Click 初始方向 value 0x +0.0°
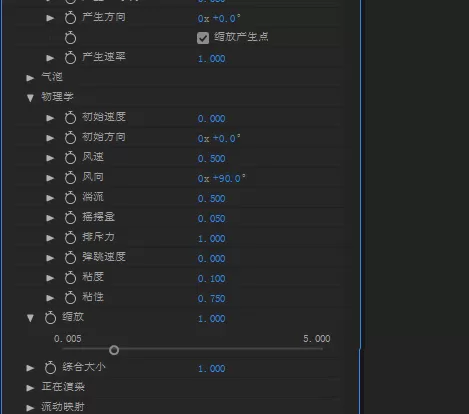 [219, 138]
